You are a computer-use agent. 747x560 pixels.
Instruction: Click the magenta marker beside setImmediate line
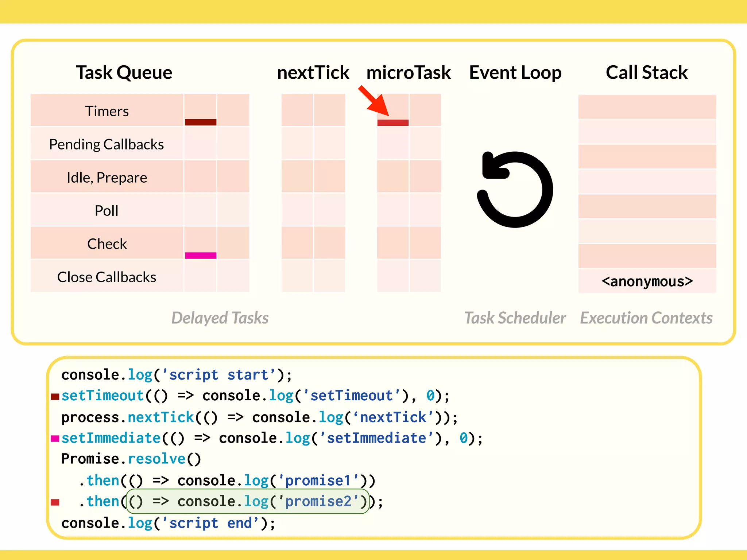pos(55,439)
